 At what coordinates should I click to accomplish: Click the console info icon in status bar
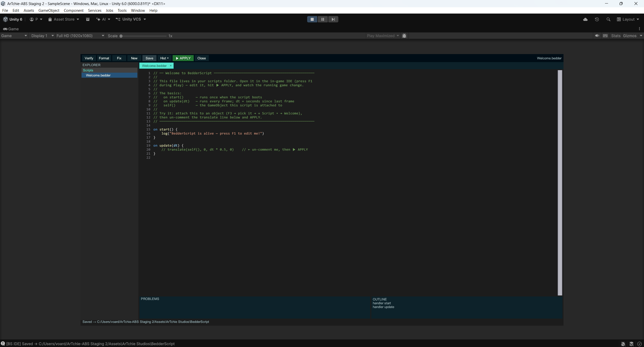tap(3, 343)
